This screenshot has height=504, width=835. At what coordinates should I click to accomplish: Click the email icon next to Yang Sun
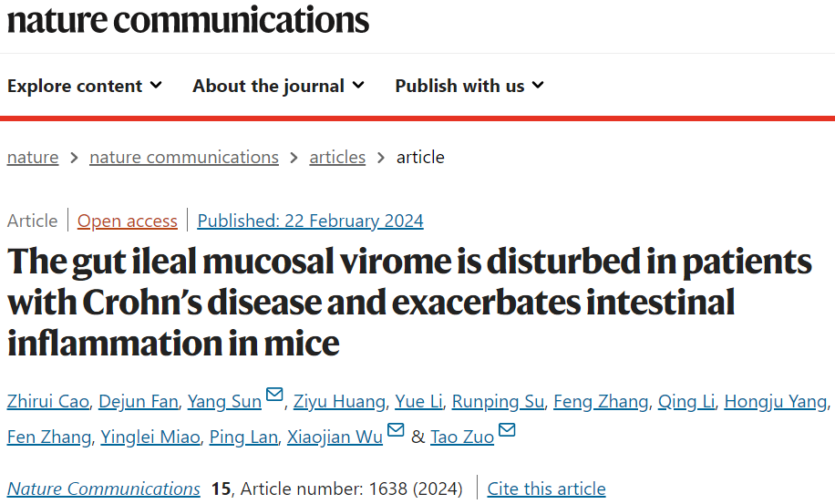[274, 395]
